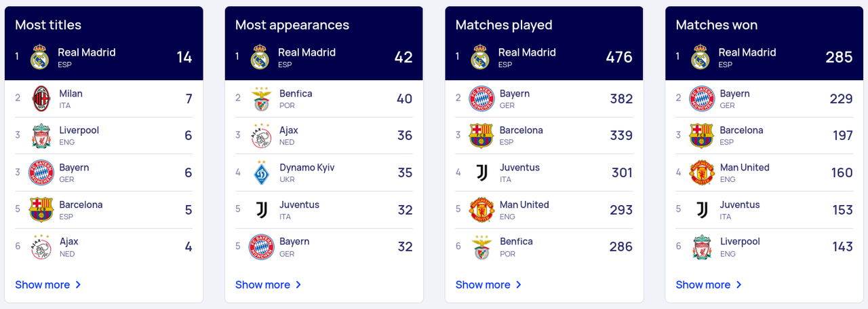Click the Juventus logo in Matches played

click(481, 173)
